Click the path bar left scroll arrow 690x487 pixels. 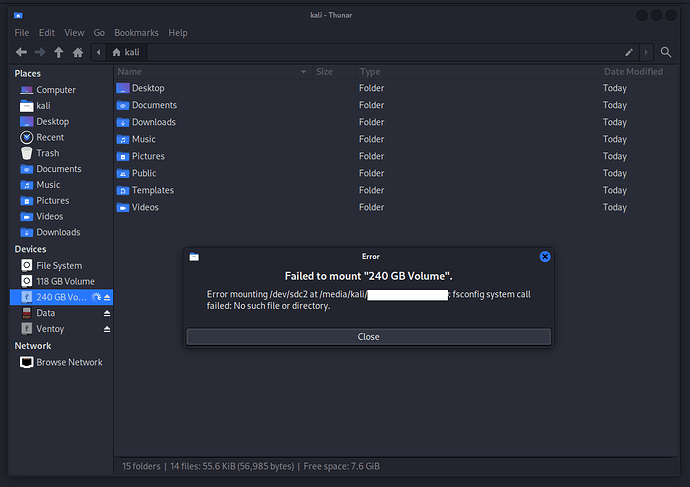tap(99, 52)
